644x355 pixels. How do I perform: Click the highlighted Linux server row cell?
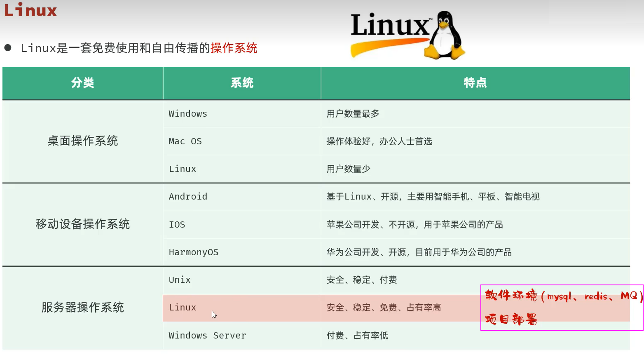pyautogui.click(x=183, y=308)
